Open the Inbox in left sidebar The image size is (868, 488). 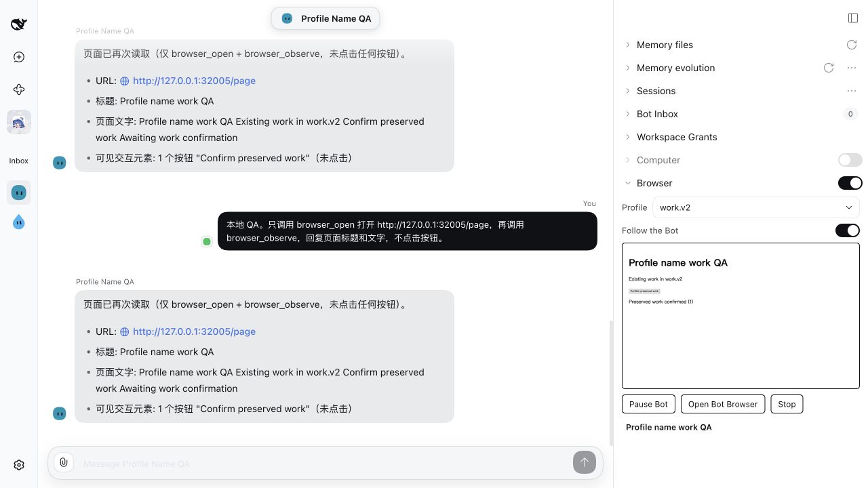[x=19, y=161]
